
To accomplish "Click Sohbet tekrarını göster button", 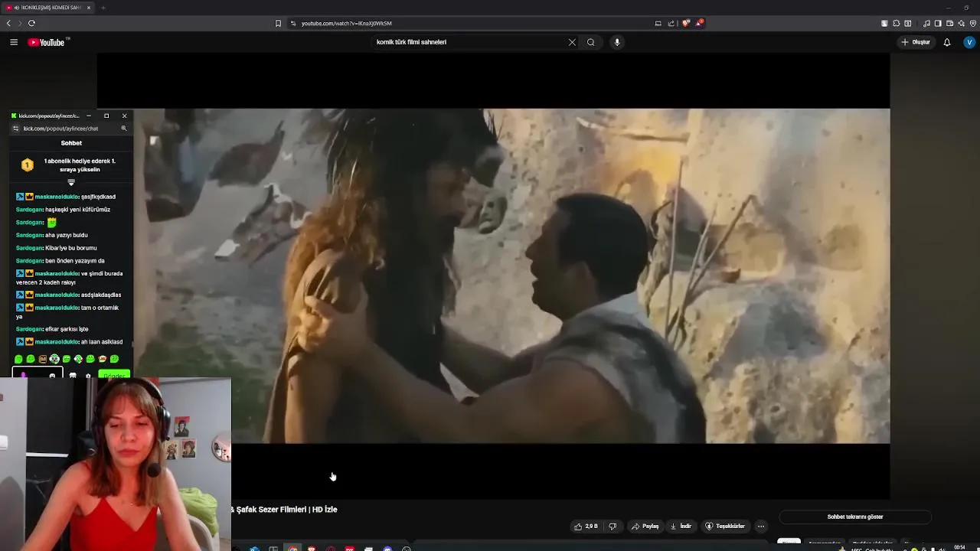I will 855,517.
